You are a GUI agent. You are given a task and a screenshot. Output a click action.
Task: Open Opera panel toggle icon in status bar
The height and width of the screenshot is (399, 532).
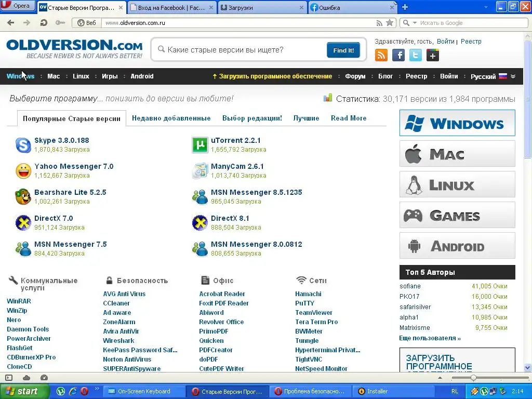9,378
